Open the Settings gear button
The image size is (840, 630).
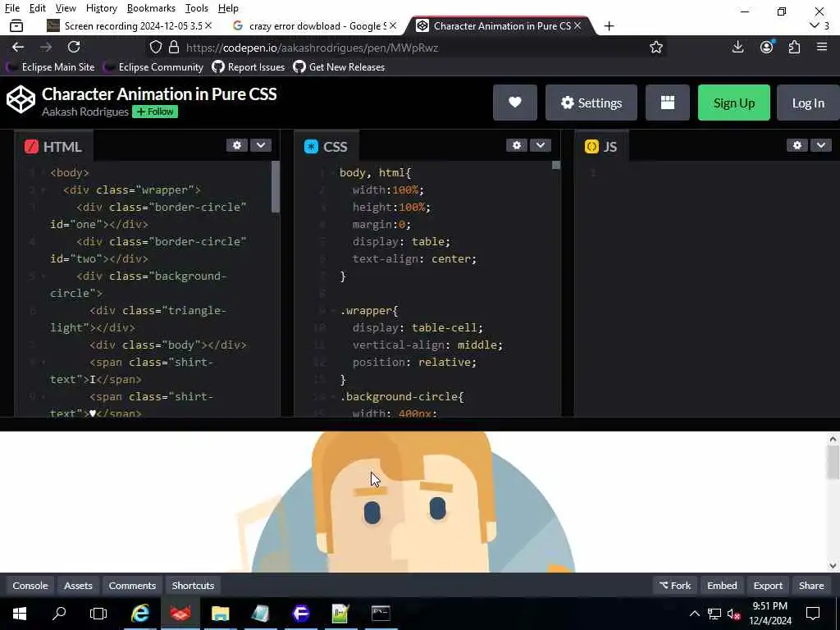pyautogui.click(x=591, y=103)
